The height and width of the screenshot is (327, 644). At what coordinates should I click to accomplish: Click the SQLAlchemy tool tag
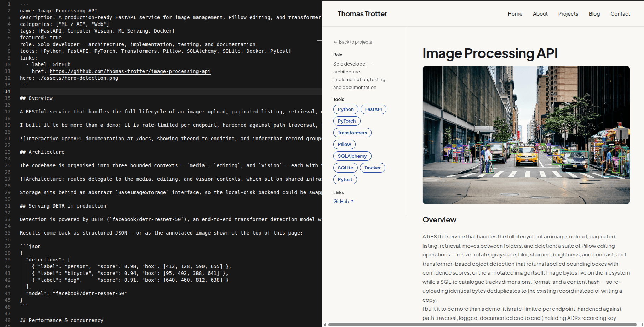352,156
